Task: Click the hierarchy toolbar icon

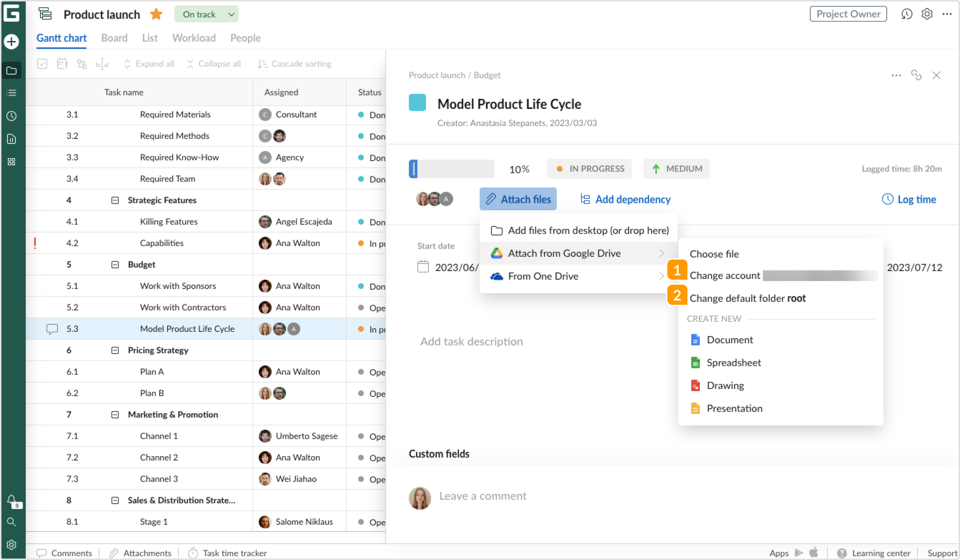Action: coord(82,64)
